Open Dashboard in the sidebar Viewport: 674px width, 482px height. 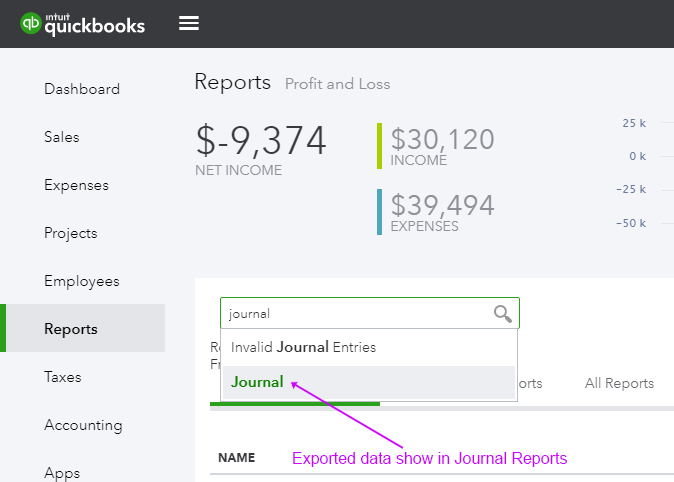click(82, 89)
